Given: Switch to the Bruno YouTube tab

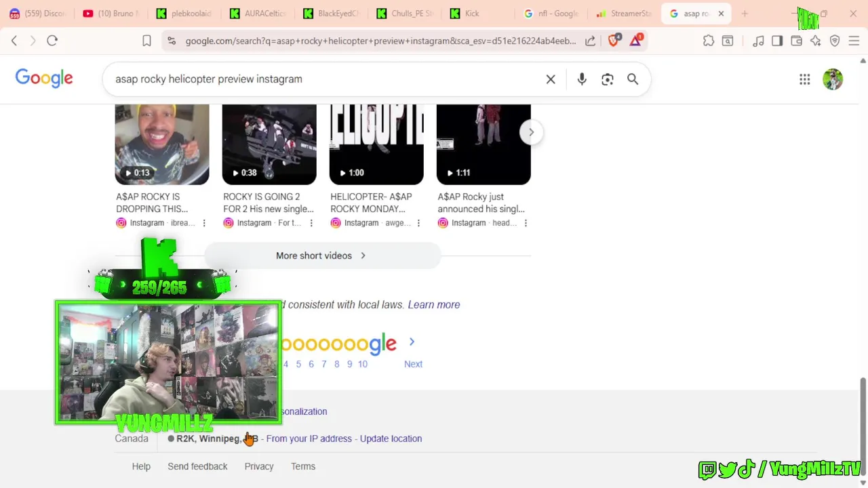Looking at the screenshot, I should tap(111, 14).
